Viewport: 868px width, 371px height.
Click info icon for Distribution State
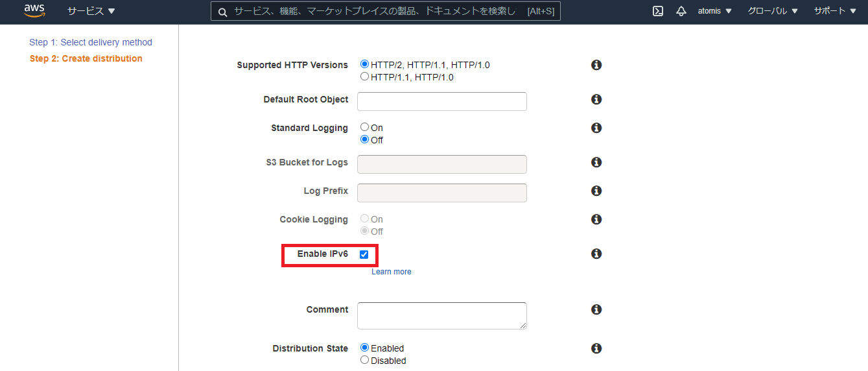(x=596, y=348)
